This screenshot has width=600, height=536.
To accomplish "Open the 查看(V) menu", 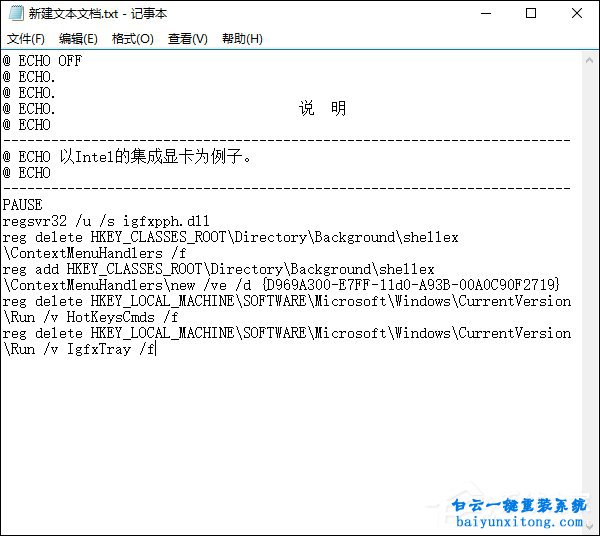I will click(188, 39).
